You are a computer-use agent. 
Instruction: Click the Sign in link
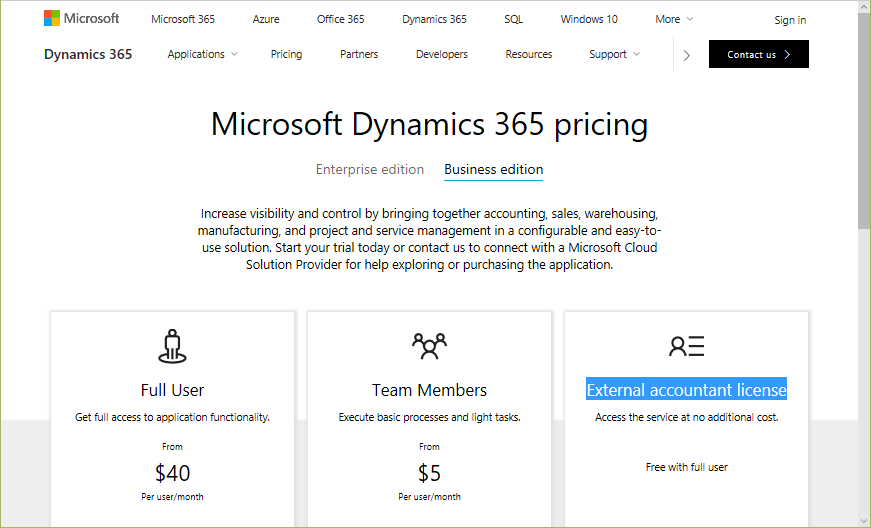790,20
